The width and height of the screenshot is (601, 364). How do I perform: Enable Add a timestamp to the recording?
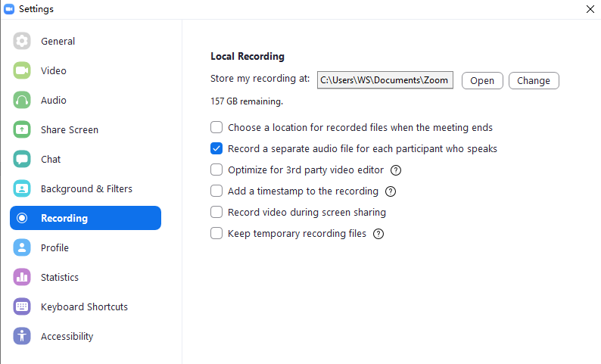click(x=216, y=191)
